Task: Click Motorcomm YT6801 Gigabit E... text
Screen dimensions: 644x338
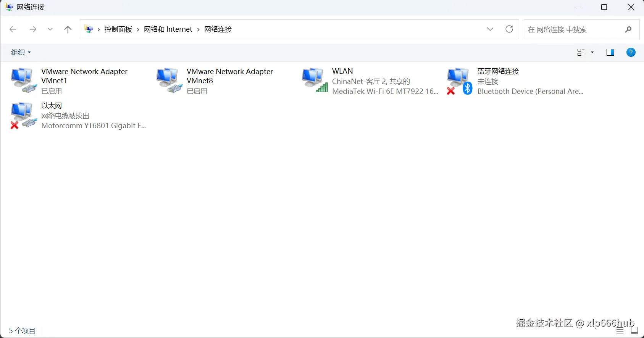Action: click(x=94, y=126)
